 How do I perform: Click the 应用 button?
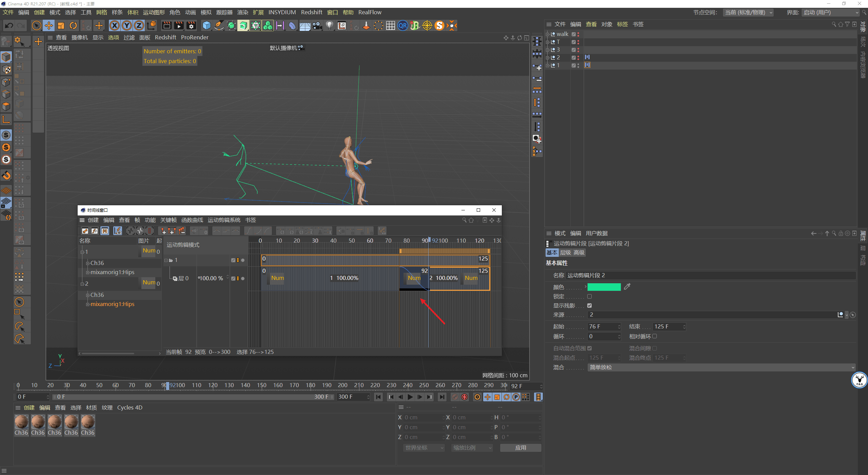pyautogui.click(x=520, y=448)
